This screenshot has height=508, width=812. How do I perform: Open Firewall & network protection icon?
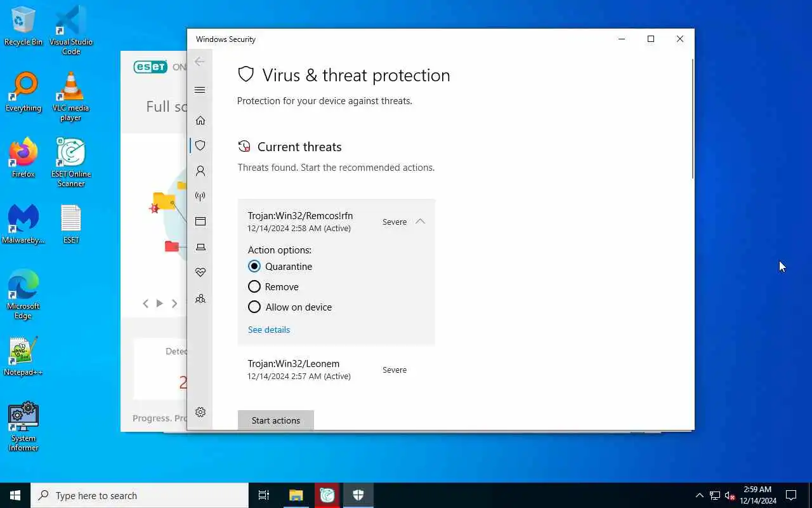pyautogui.click(x=200, y=196)
